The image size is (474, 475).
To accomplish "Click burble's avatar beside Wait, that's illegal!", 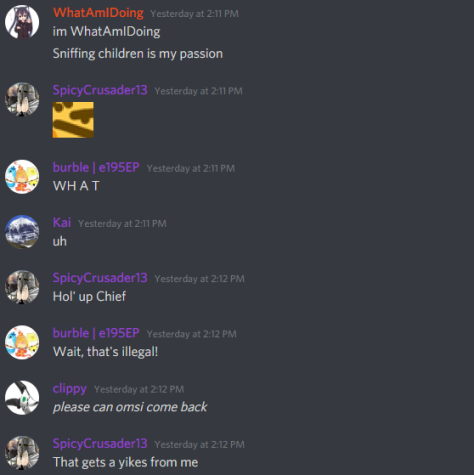I will click(22, 342).
